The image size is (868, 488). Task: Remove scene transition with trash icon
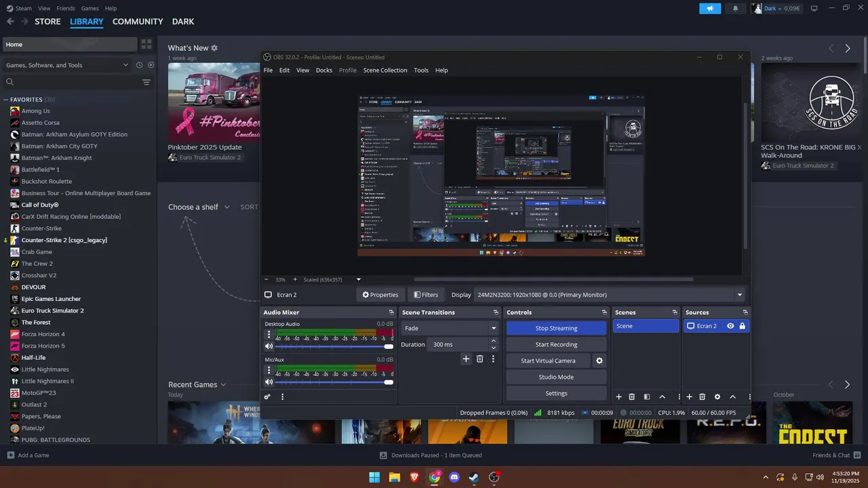point(479,359)
